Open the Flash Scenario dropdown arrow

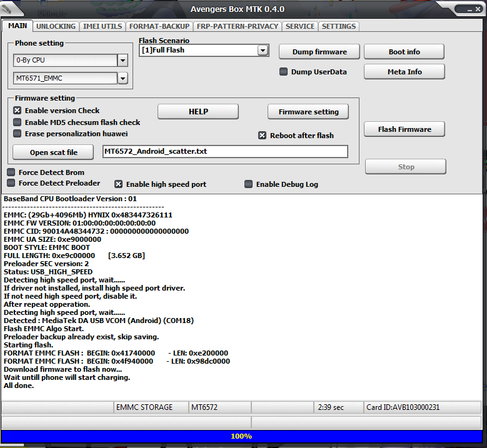click(x=263, y=50)
